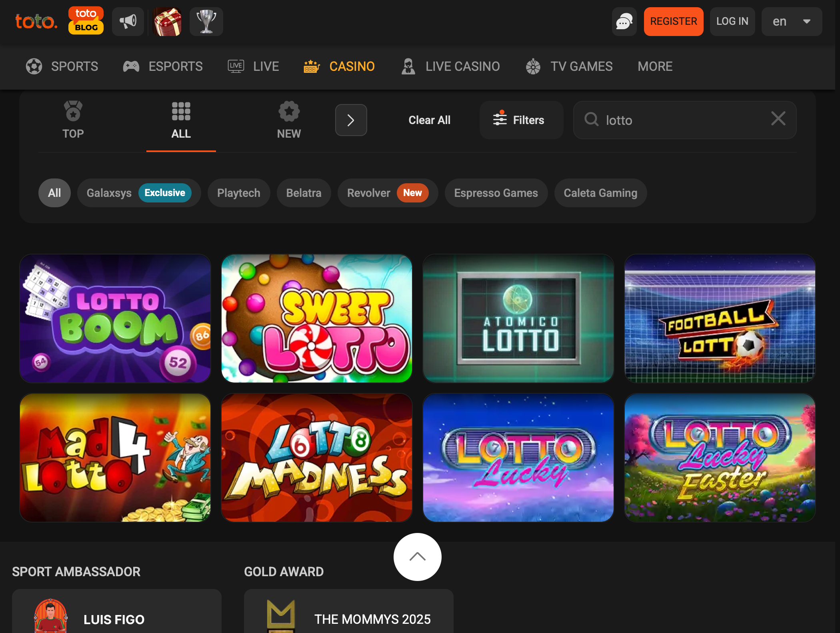Viewport: 840px width, 633px height.
Task: Open the Filters panel
Action: pyautogui.click(x=521, y=120)
